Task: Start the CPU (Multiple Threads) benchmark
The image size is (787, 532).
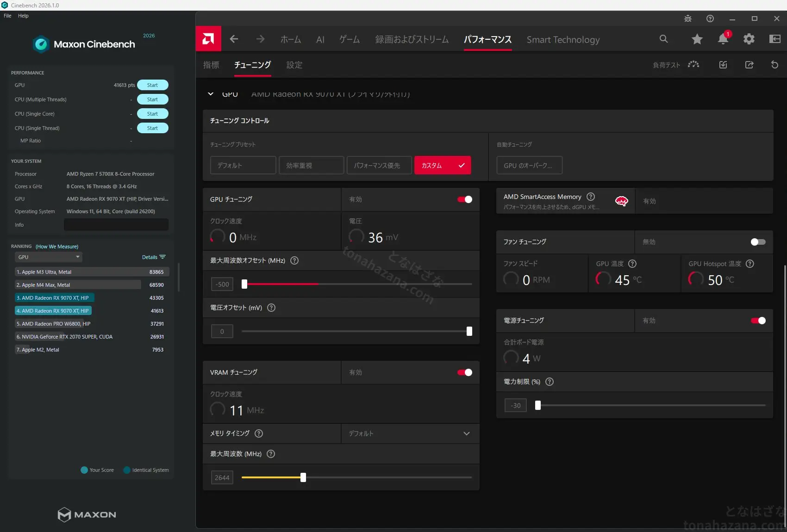Action: tap(152, 99)
